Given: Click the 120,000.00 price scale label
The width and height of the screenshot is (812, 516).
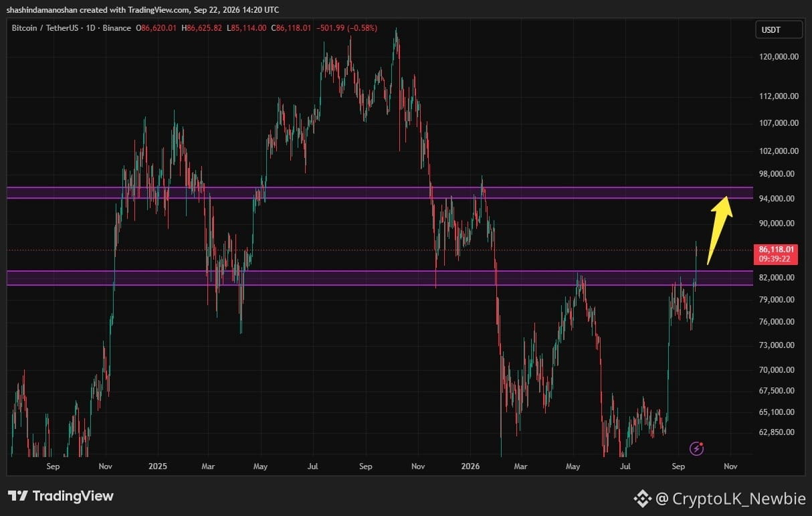Looking at the screenshot, I should click(x=779, y=57).
